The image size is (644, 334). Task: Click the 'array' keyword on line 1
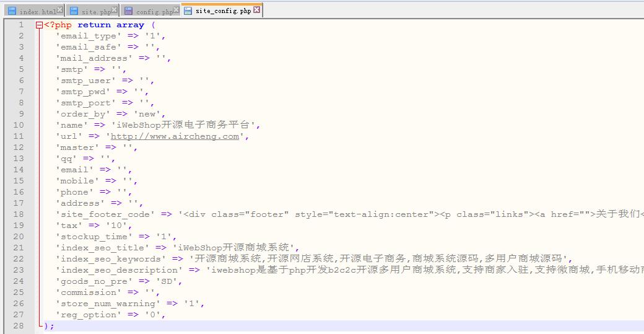click(130, 25)
